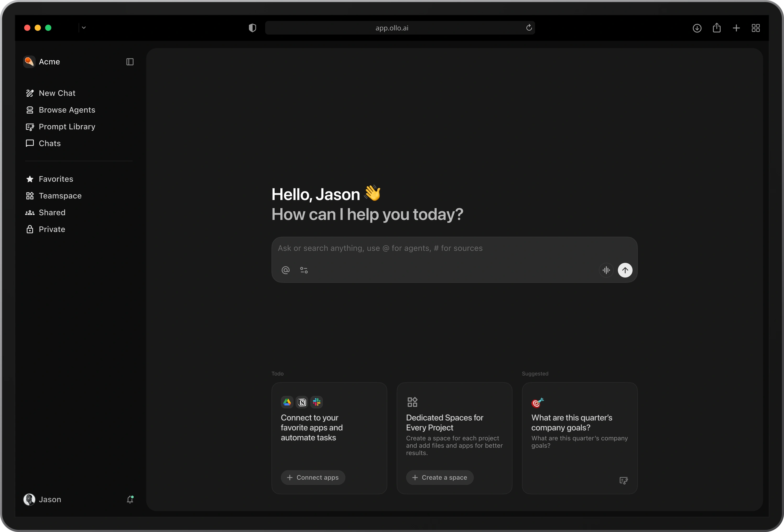
Task: Open Prompt Library in sidebar
Action: (x=67, y=127)
